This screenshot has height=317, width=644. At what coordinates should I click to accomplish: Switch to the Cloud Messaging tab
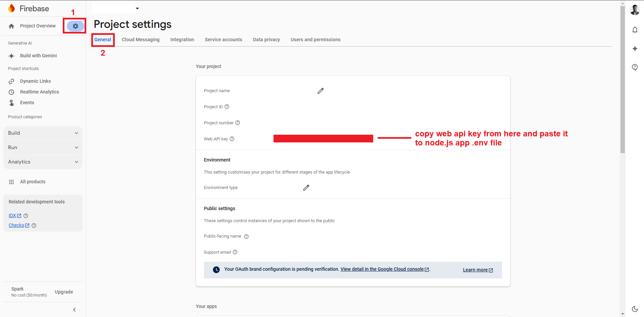(141, 40)
